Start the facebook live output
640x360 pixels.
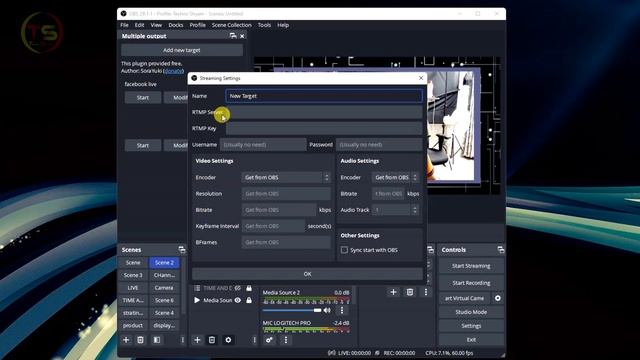(x=142, y=98)
